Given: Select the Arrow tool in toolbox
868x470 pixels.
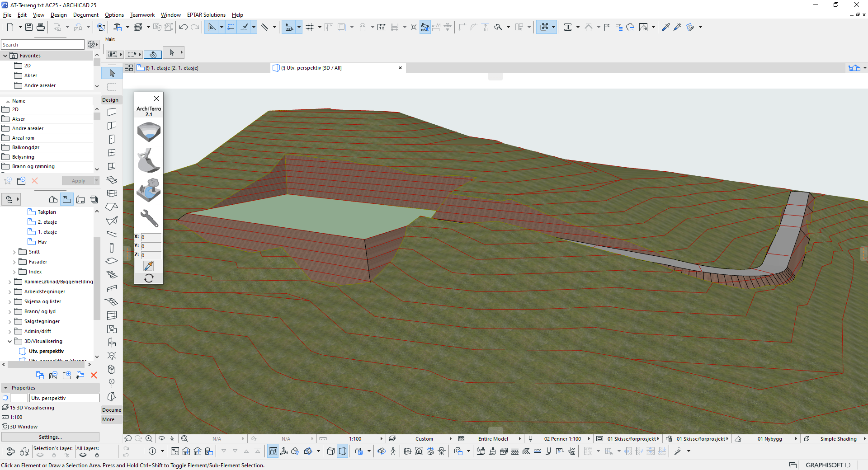Looking at the screenshot, I should tap(112, 73).
